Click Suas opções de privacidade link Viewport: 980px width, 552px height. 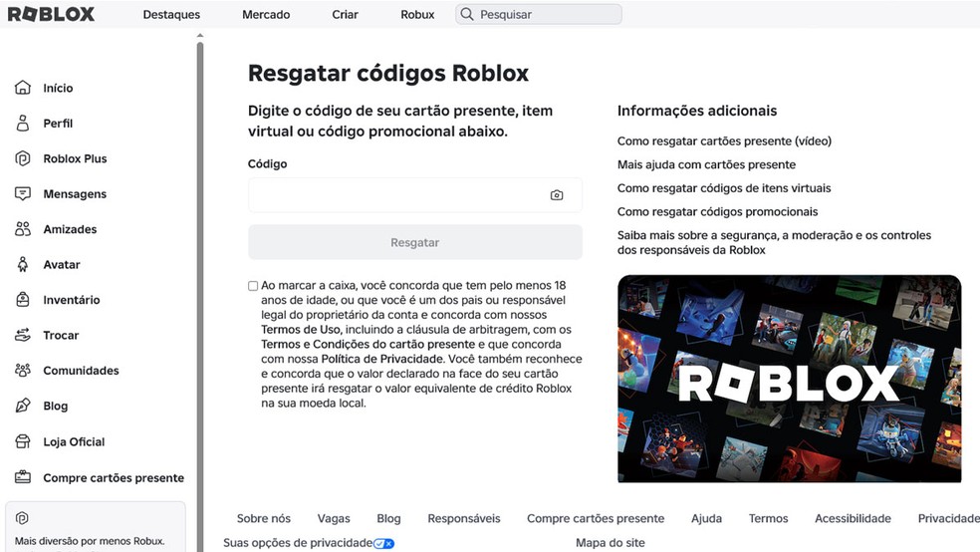click(298, 543)
